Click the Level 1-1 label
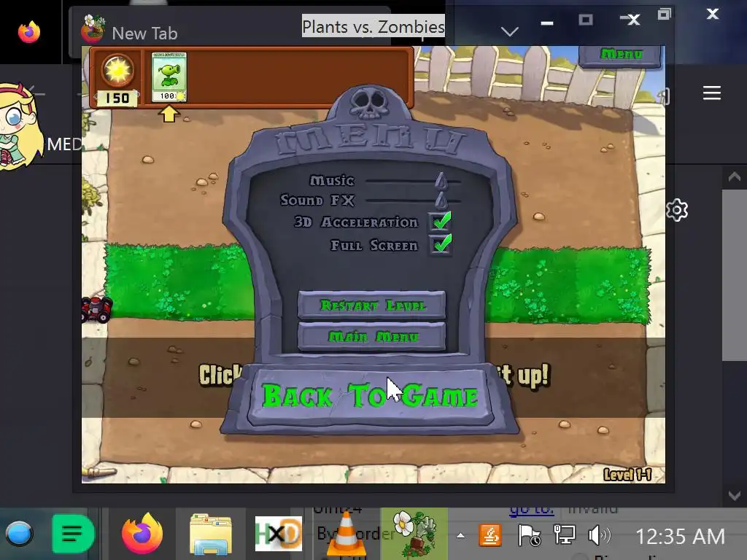This screenshot has width=747, height=560. pyautogui.click(x=627, y=474)
